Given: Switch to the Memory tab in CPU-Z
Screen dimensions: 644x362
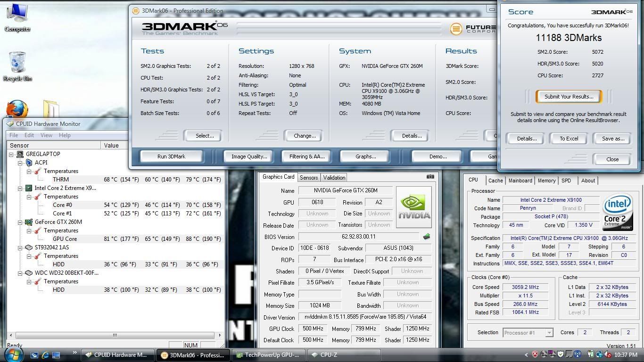Looking at the screenshot, I should point(546,181).
